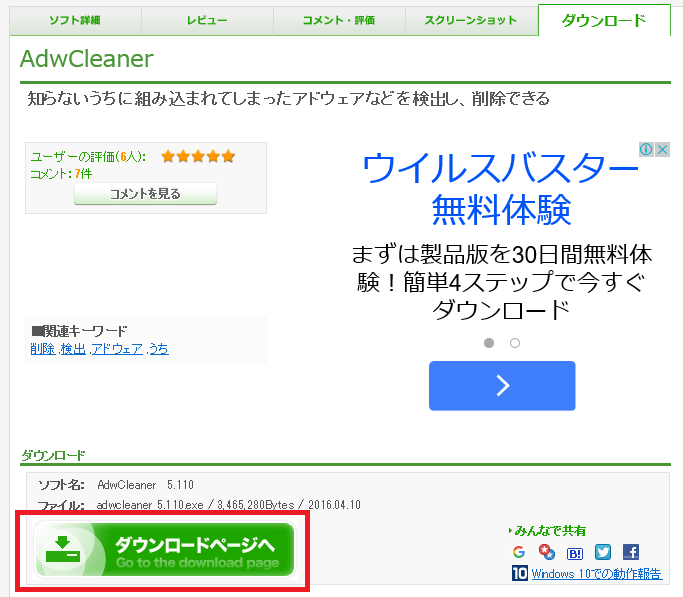Click the ウイルスバスター 無料体験 ad headline
Image resolution: width=683 pixels, height=597 pixels.
501,189
